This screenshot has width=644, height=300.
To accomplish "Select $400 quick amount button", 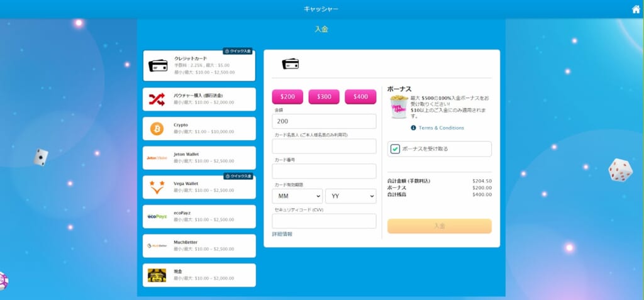I will point(360,97).
